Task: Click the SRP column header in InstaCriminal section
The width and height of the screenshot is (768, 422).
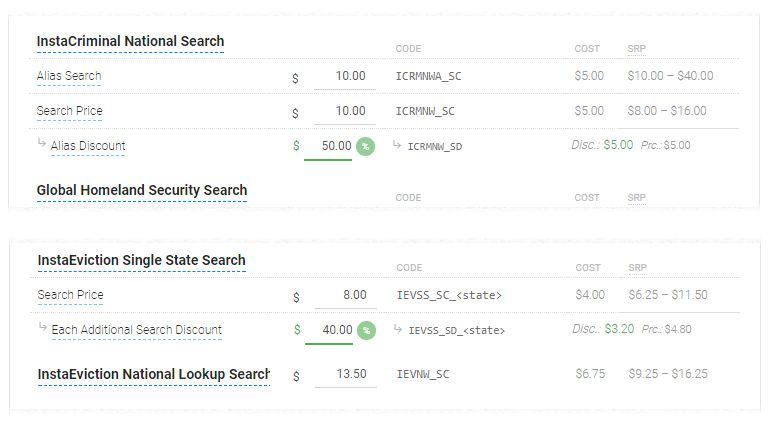Action: click(637, 49)
